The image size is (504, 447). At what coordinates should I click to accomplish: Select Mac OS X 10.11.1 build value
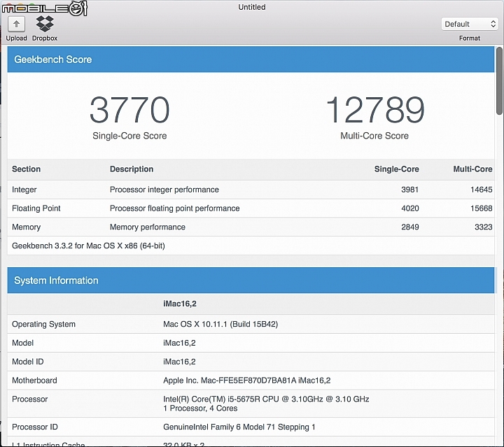[x=220, y=325]
